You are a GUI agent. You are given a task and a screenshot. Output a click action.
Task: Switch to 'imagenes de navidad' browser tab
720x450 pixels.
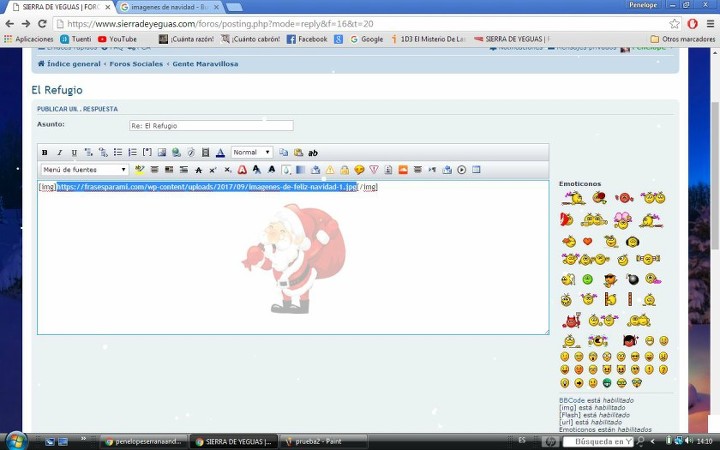click(170, 7)
